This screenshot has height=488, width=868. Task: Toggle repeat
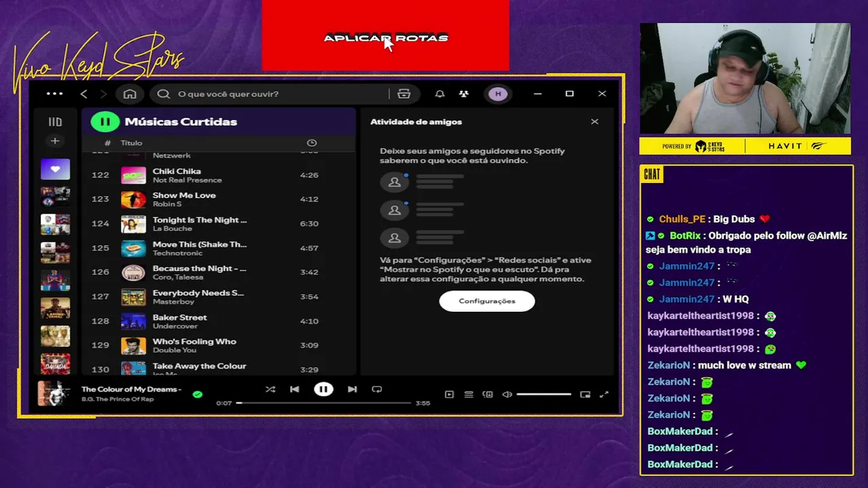pyautogui.click(x=377, y=389)
